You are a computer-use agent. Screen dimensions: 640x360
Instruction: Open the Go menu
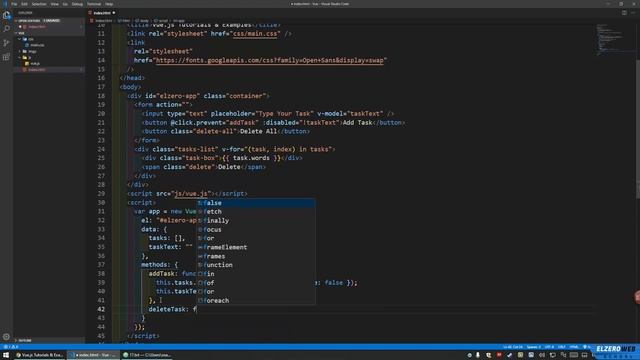tap(65, 4)
